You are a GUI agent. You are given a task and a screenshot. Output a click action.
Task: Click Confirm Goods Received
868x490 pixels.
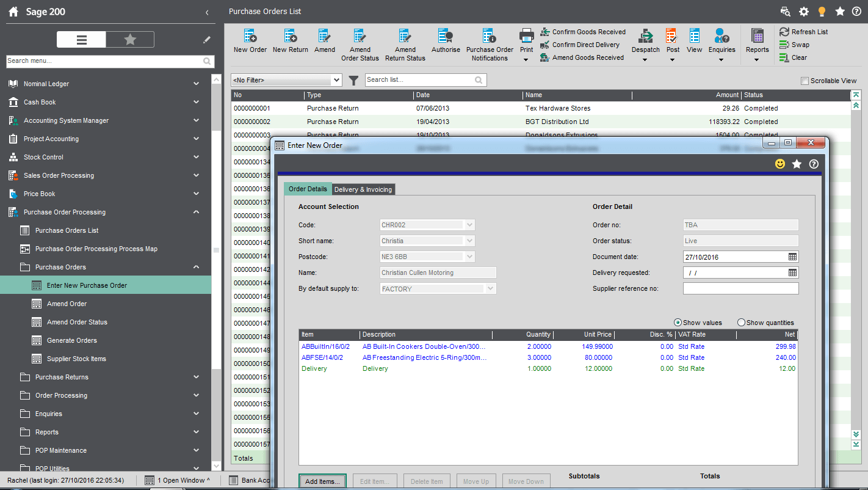point(583,32)
